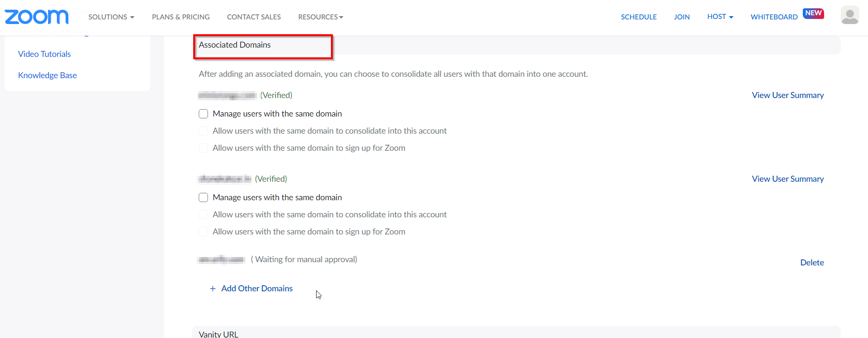Click the Zoom logo
Viewport: 868px width, 338px height.
[37, 17]
